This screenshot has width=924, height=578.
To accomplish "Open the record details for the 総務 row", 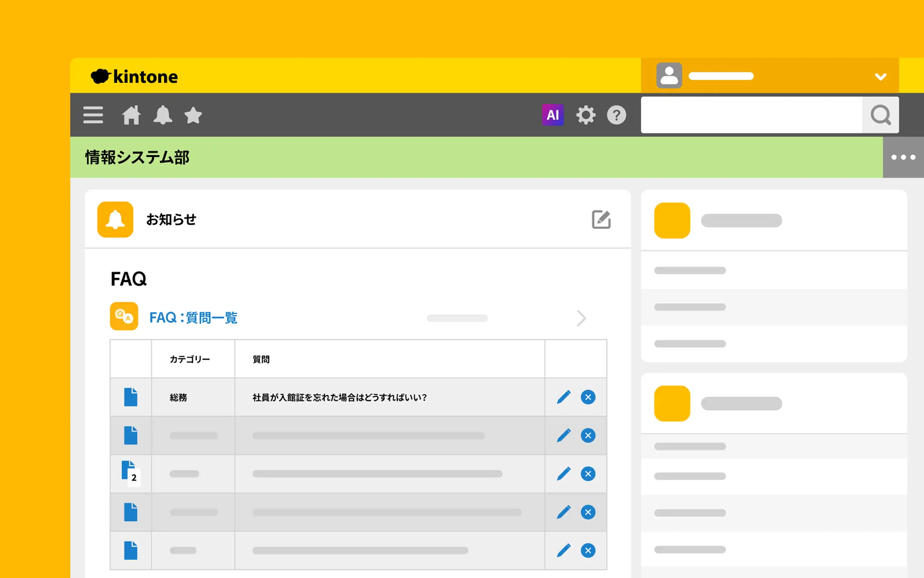I will click(131, 397).
